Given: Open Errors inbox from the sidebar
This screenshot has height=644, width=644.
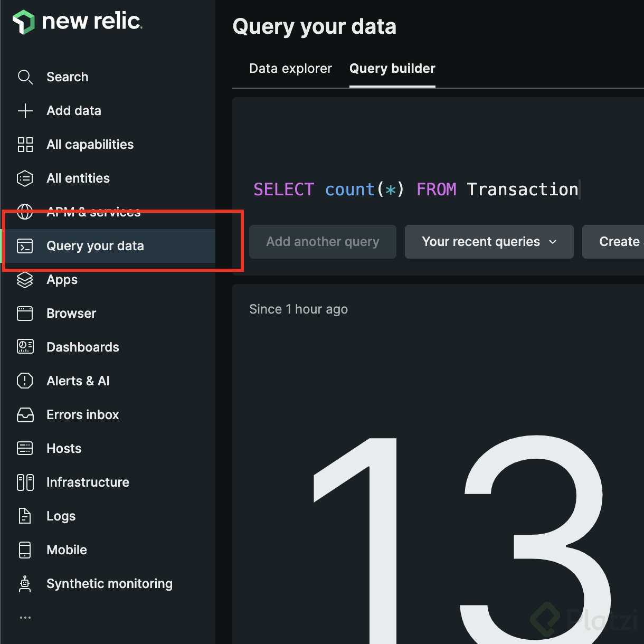Looking at the screenshot, I should pyautogui.click(x=83, y=415).
